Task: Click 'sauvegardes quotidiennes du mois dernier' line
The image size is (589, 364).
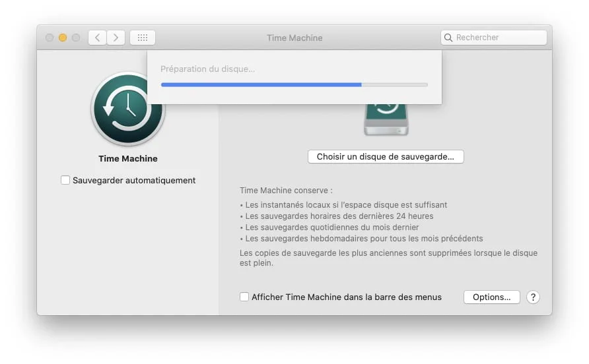Action: point(329,228)
